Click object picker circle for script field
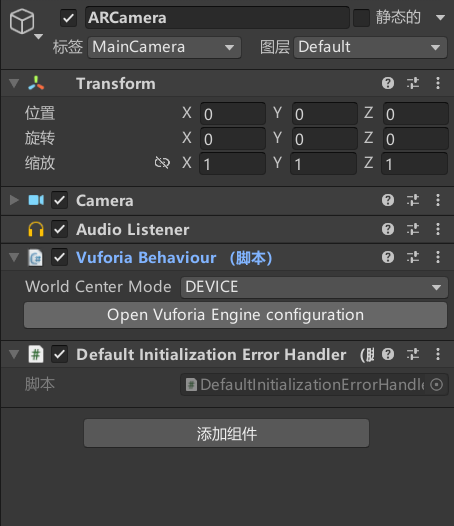The height and width of the screenshot is (526, 454). 436,384
